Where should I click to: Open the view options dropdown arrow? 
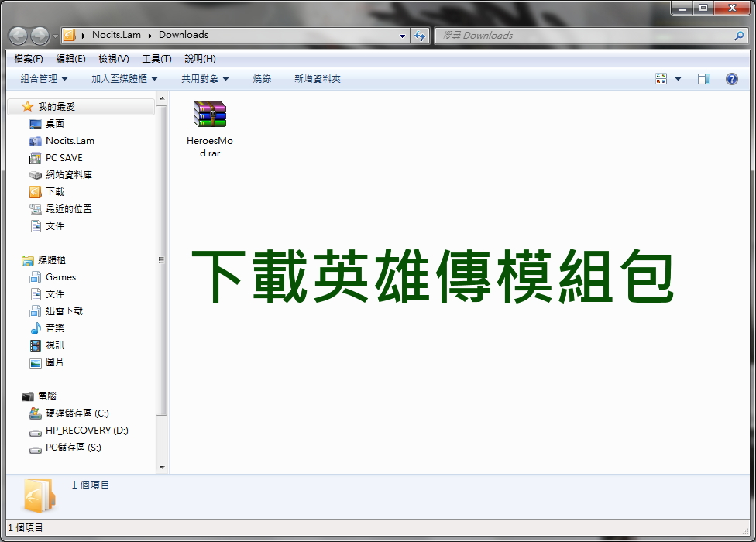tap(678, 79)
